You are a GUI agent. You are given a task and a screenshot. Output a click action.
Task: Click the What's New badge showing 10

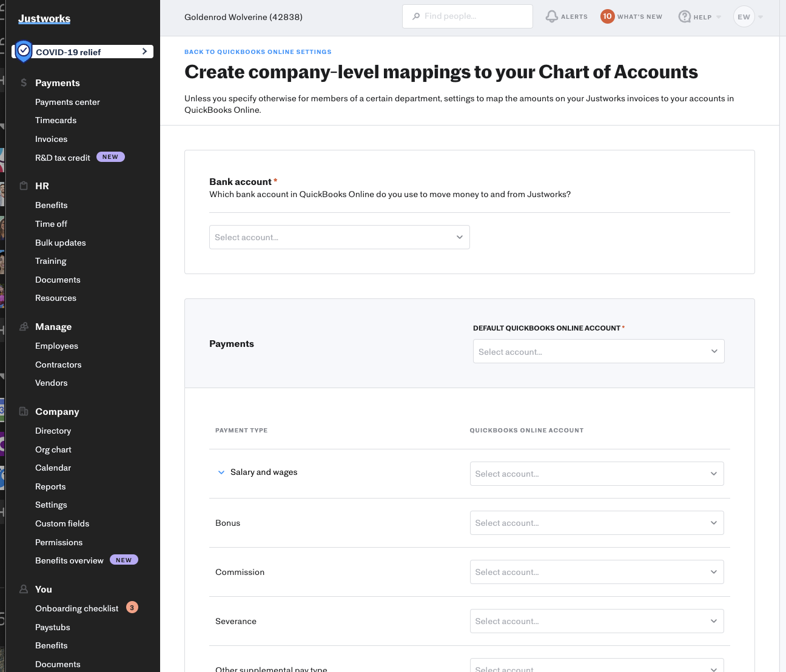(x=607, y=16)
